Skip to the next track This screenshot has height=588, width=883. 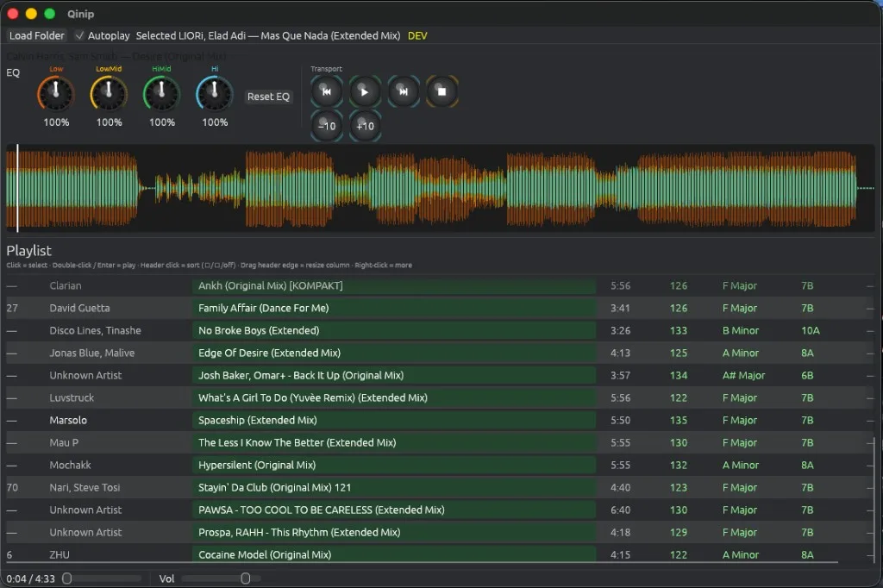(404, 91)
